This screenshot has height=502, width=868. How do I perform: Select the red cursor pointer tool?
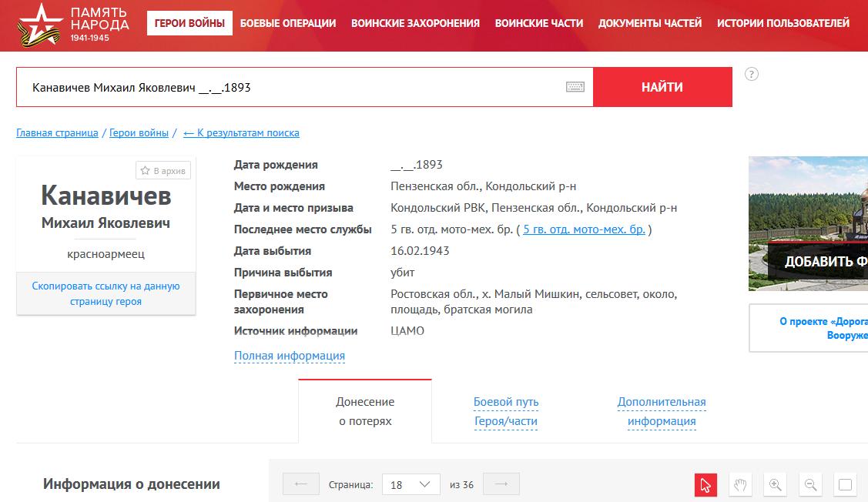tap(705, 485)
